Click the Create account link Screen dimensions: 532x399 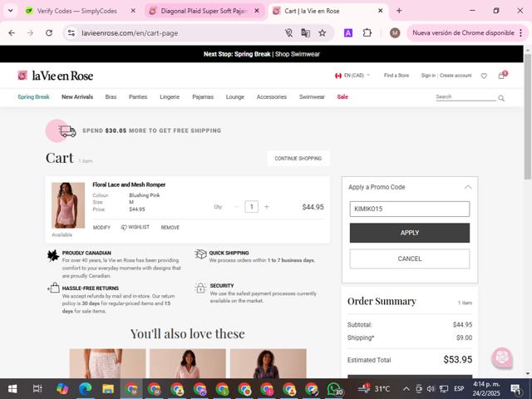pos(456,76)
